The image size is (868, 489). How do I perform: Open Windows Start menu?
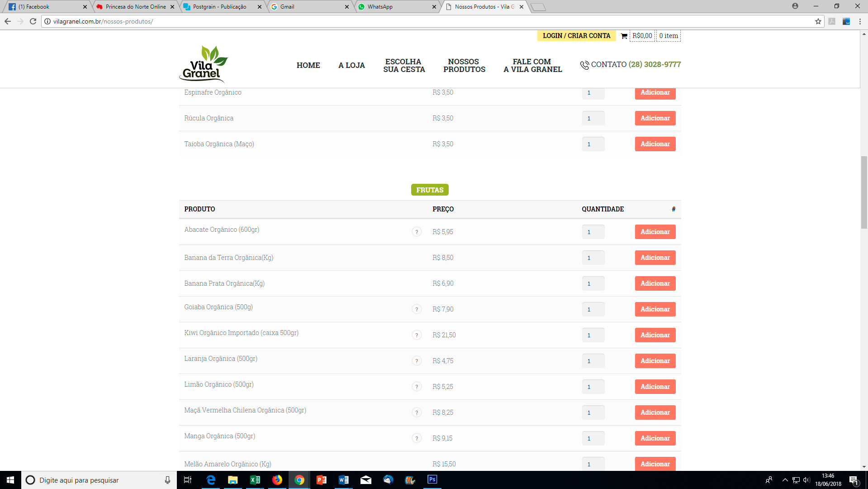point(10,480)
